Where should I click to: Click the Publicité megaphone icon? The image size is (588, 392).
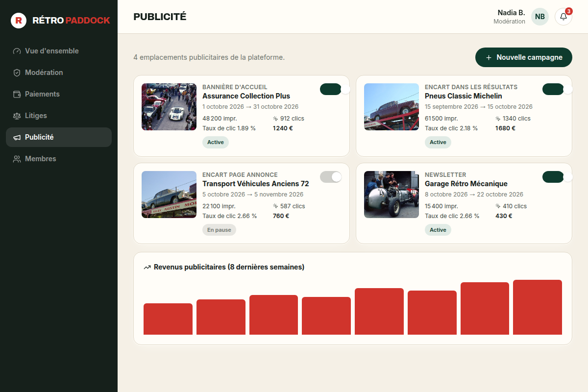(x=17, y=137)
